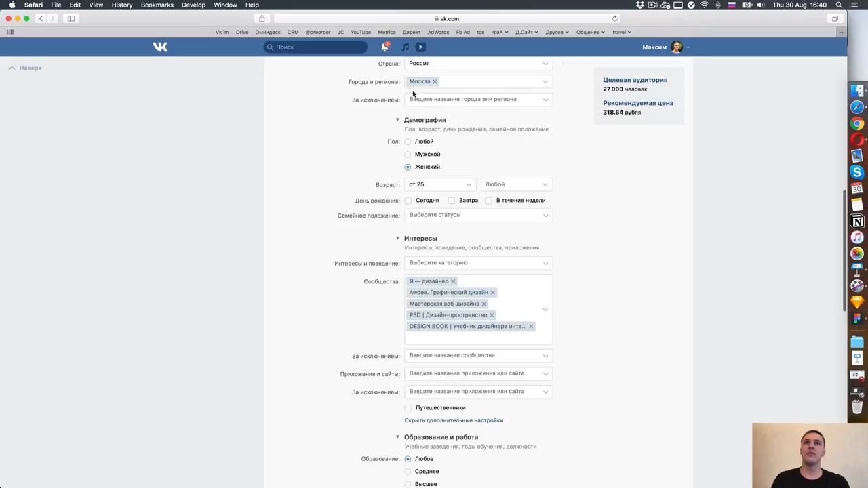Open the 'CRM' bookmark link

[293, 32]
